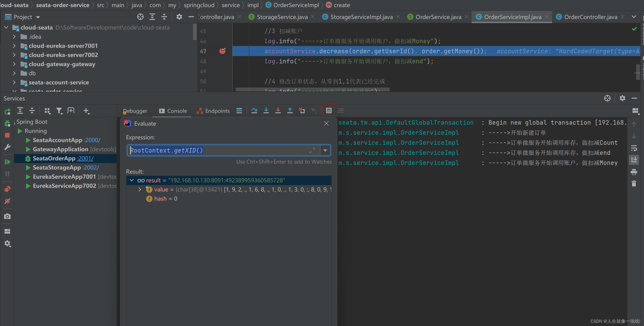The image size is (644, 326).
Task: Open the OrderController.java editor tab
Action: pos(590,17)
